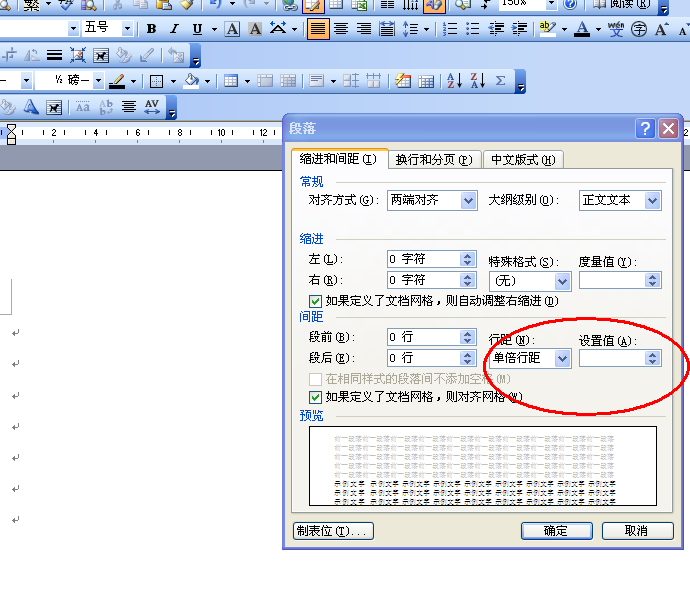
Task: Switch to 换行和分页 tab
Action: click(434, 160)
